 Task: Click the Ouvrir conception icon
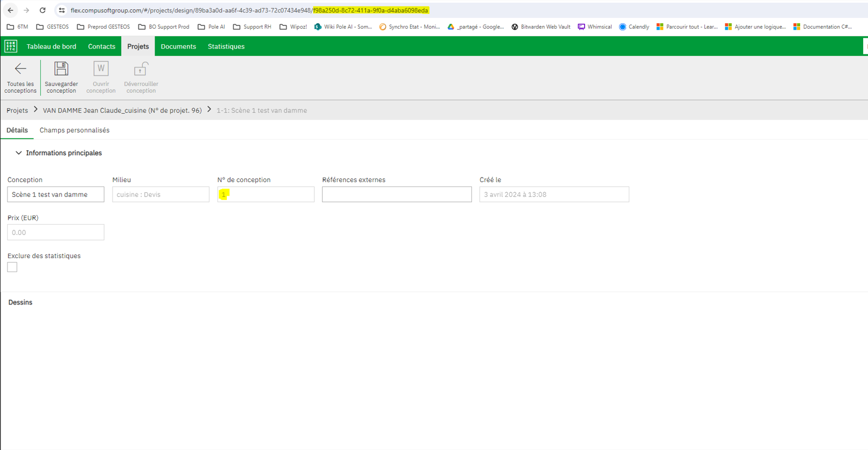pyautogui.click(x=101, y=69)
